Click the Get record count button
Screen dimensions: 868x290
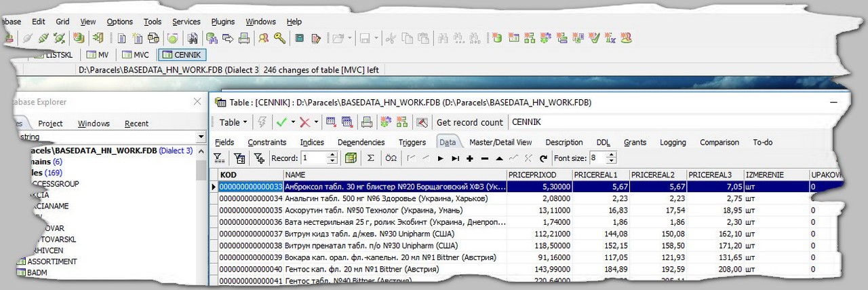469,122
